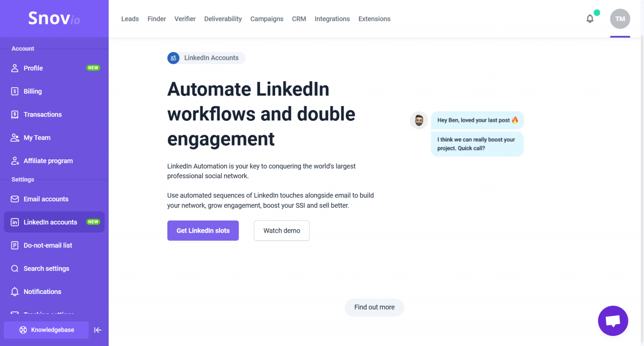Click the LinkedIn Accounts badge label
Viewport: 644px width, 346px height.
(211, 58)
